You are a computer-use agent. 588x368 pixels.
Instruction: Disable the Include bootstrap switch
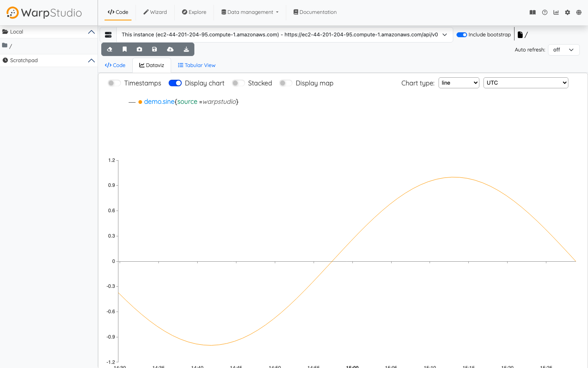(x=462, y=35)
